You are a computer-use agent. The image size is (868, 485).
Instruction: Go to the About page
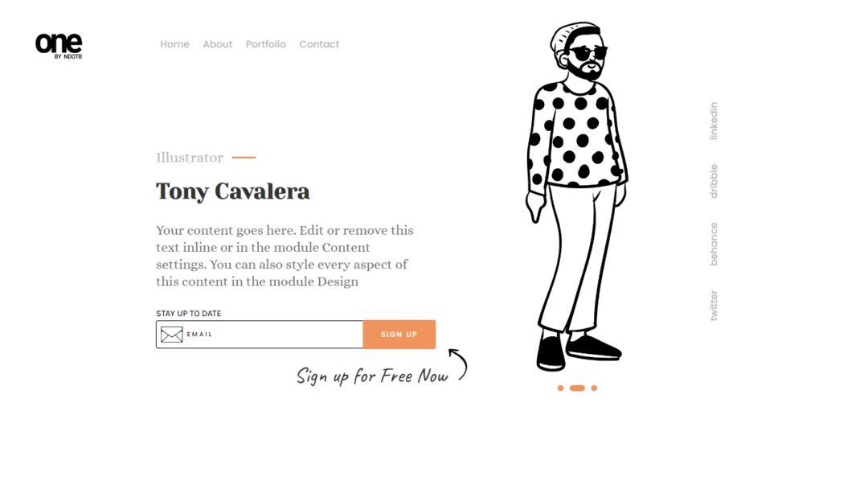(218, 44)
